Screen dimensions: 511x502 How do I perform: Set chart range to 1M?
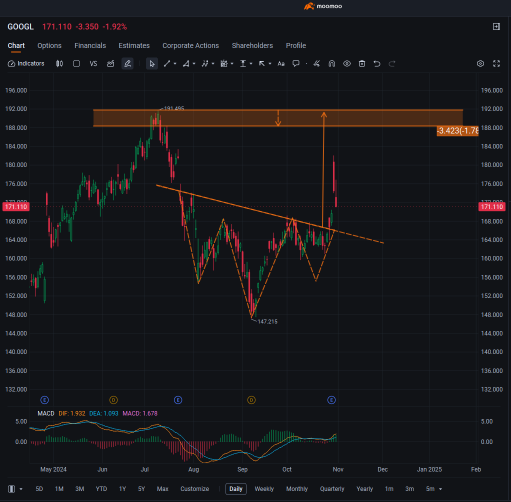(59, 489)
